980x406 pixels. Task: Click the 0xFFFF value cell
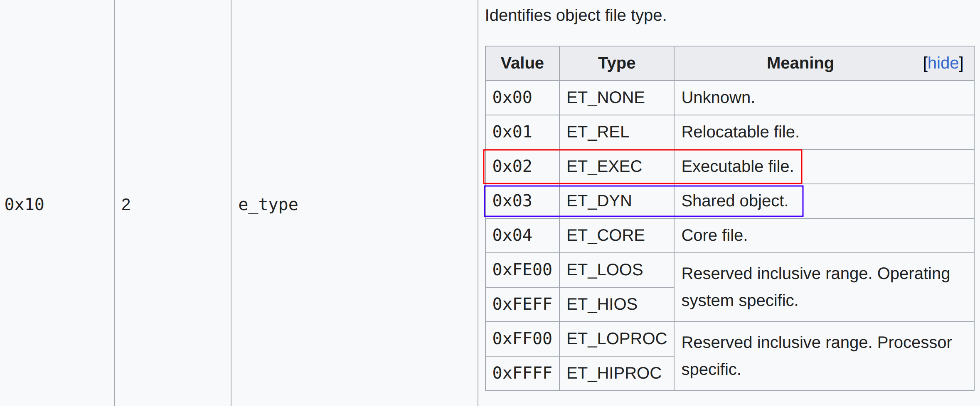[x=522, y=373]
